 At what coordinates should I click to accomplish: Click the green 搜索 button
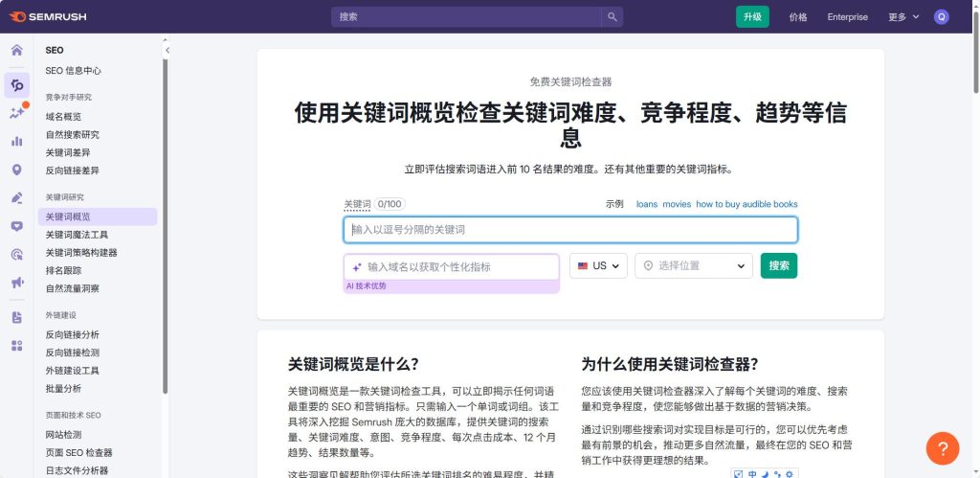(779, 266)
